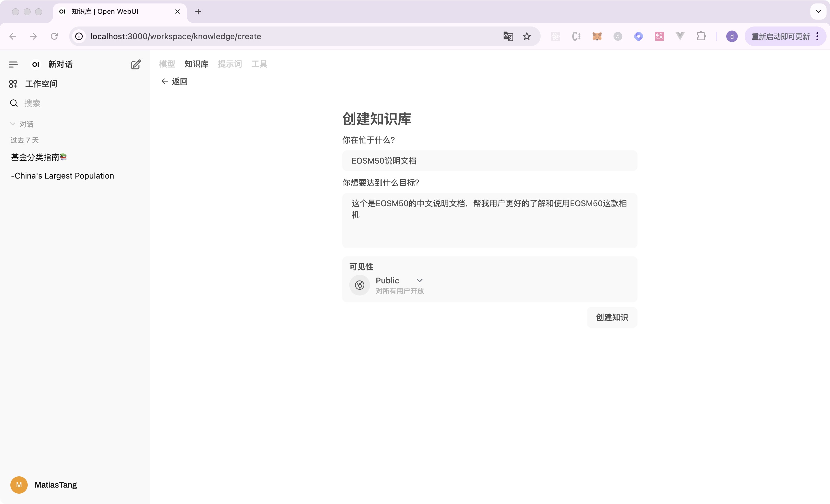
Task: Open the workspace grid icon
Action: pos(13,84)
